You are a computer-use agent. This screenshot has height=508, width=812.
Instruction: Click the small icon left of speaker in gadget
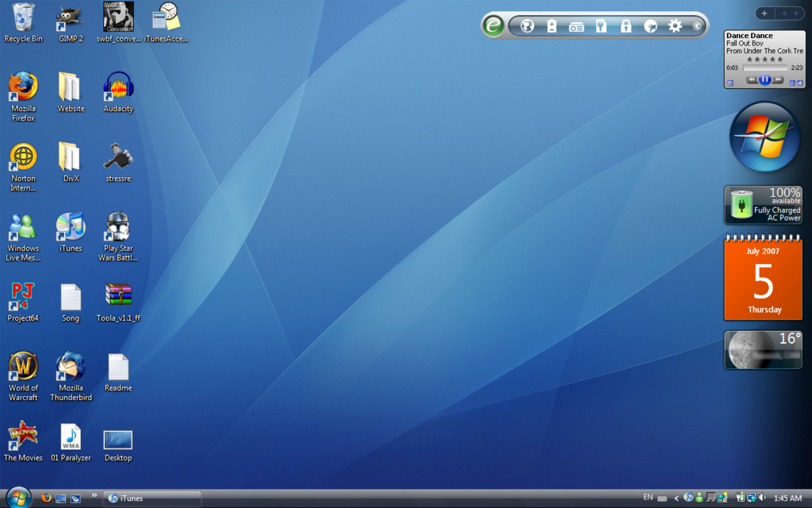792,83
